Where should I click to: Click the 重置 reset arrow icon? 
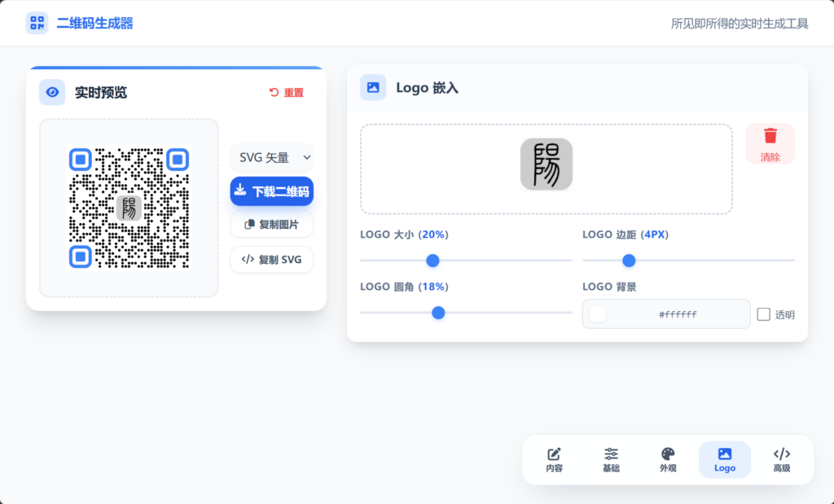point(274,93)
